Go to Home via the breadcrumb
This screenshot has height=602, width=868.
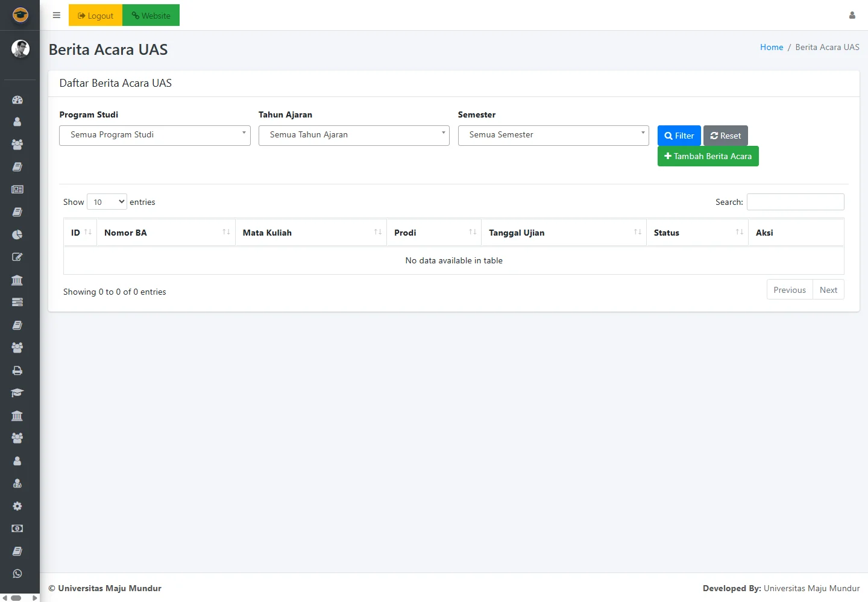[x=771, y=47]
